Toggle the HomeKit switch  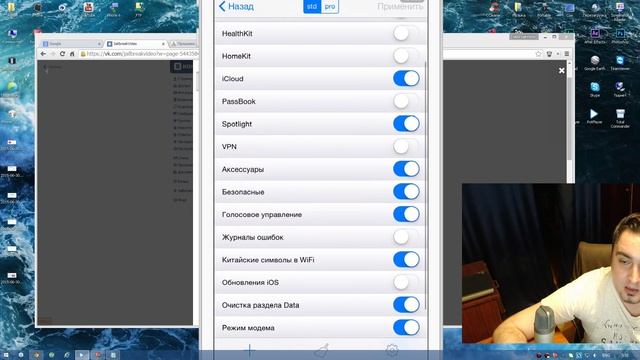(406, 56)
